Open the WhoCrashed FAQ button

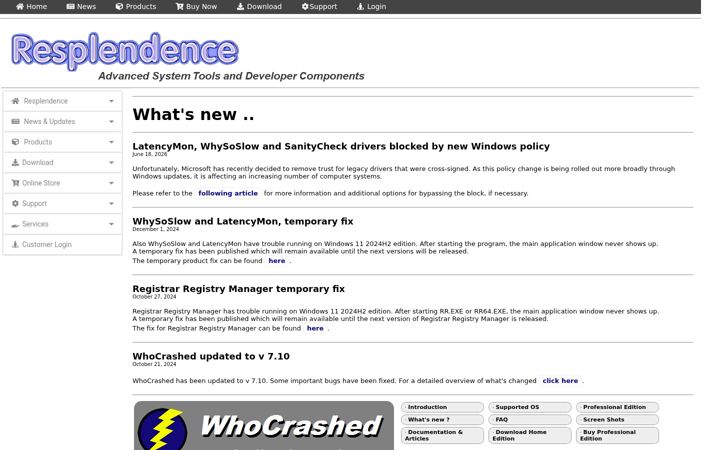click(x=530, y=420)
